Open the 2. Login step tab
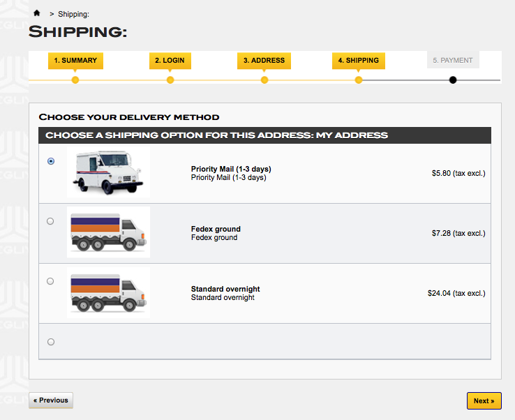 pyautogui.click(x=170, y=61)
